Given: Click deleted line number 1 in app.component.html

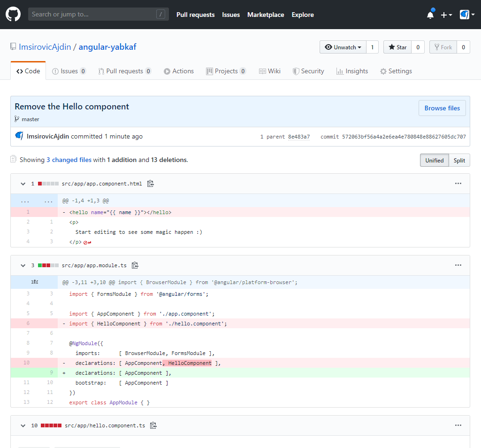Looking at the screenshot, I should click(23, 212).
